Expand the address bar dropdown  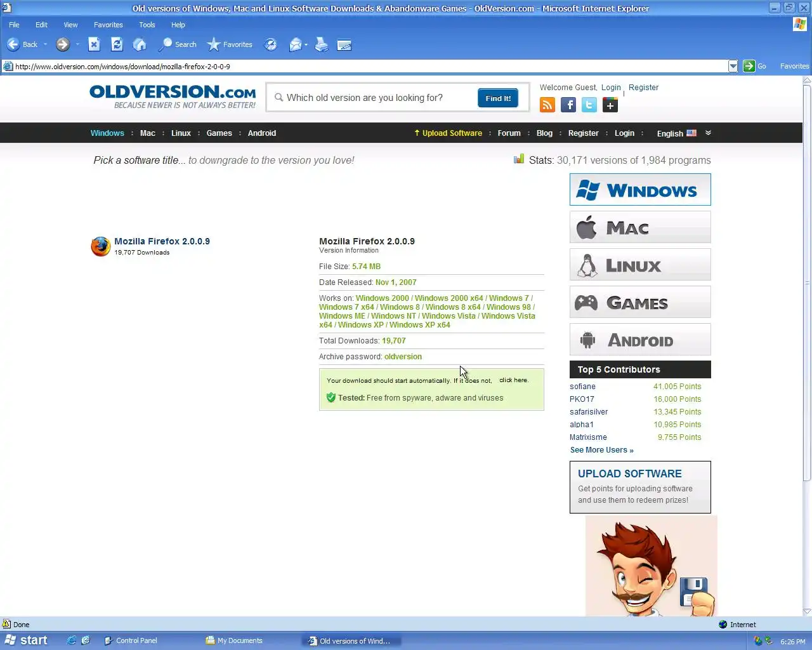pos(733,66)
